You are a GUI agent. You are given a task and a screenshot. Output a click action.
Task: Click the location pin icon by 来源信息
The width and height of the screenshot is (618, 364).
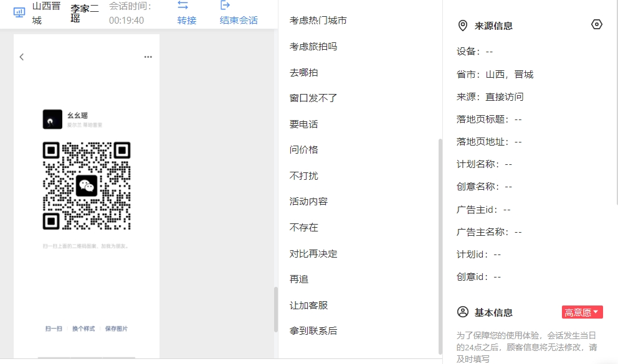(x=463, y=26)
